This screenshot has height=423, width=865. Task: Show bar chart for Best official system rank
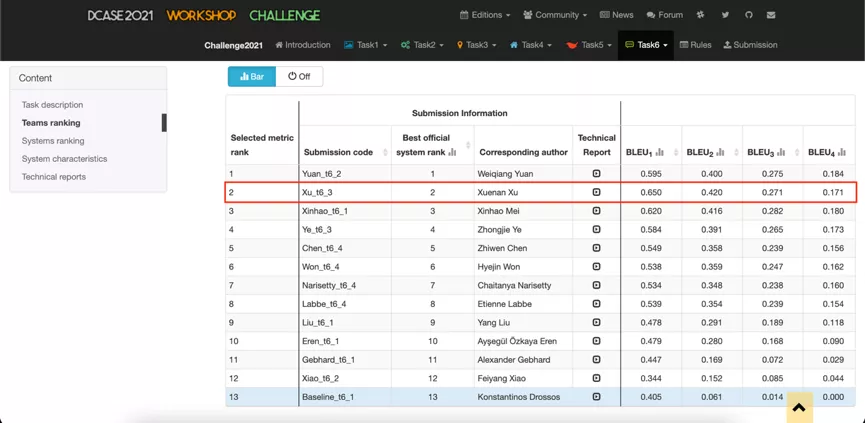click(x=453, y=152)
